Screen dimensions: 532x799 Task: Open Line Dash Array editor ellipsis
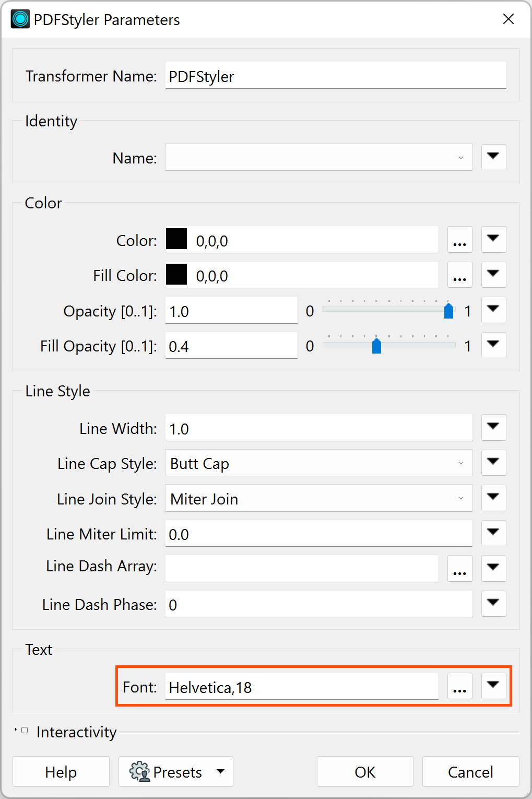point(459,568)
